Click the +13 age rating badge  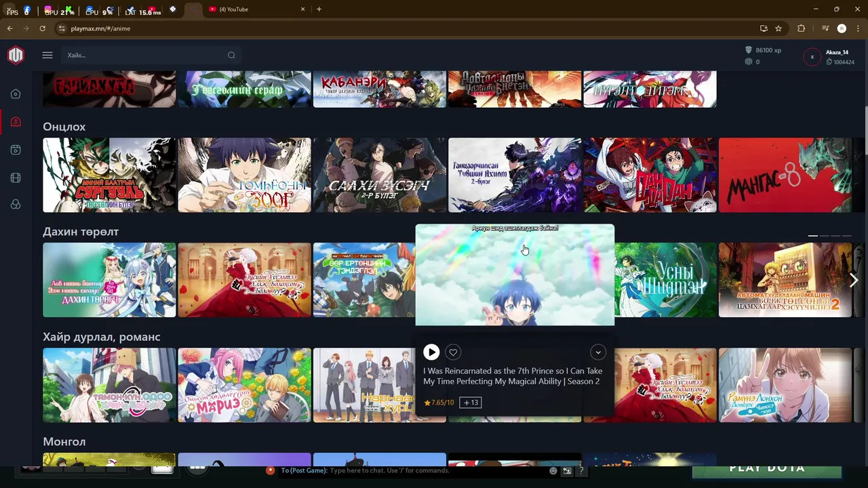tap(471, 403)
